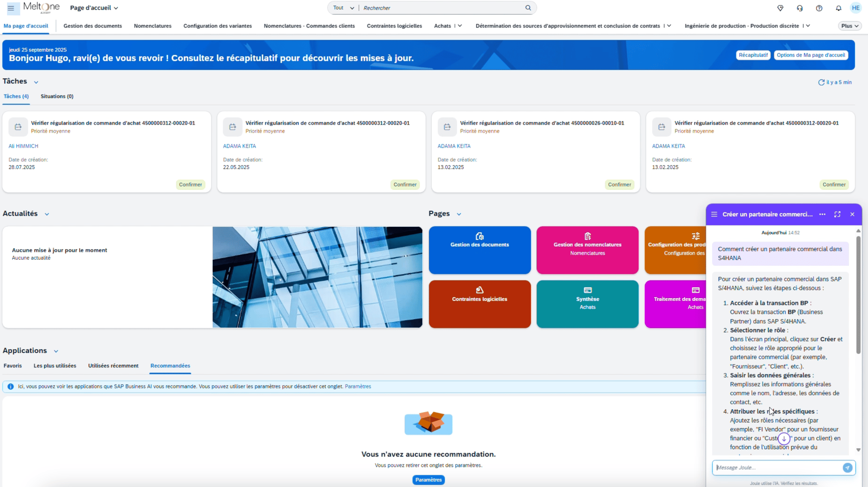The image size is (868, 487).
Task: Open the notifications bell icon
Action: 838,8
